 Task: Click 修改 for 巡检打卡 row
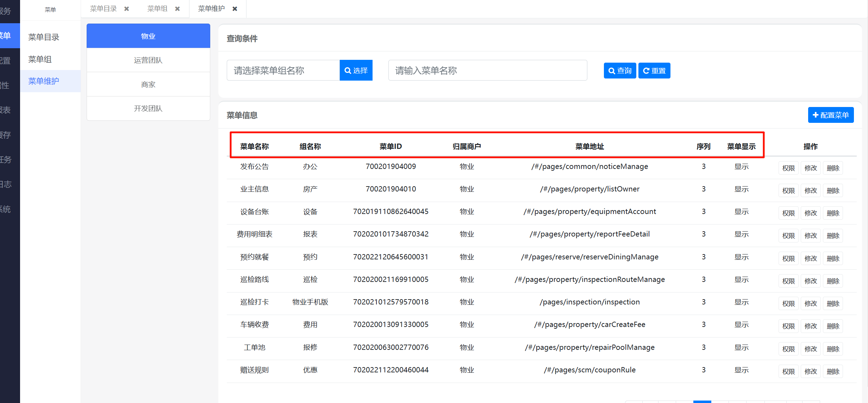[x=811, y=304]
